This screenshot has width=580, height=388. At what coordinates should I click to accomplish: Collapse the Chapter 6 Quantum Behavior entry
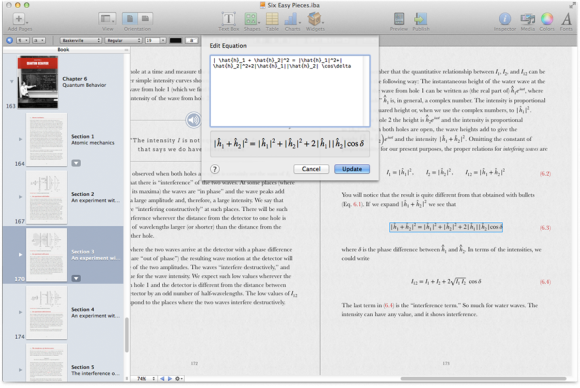click(x=11, y=81)
